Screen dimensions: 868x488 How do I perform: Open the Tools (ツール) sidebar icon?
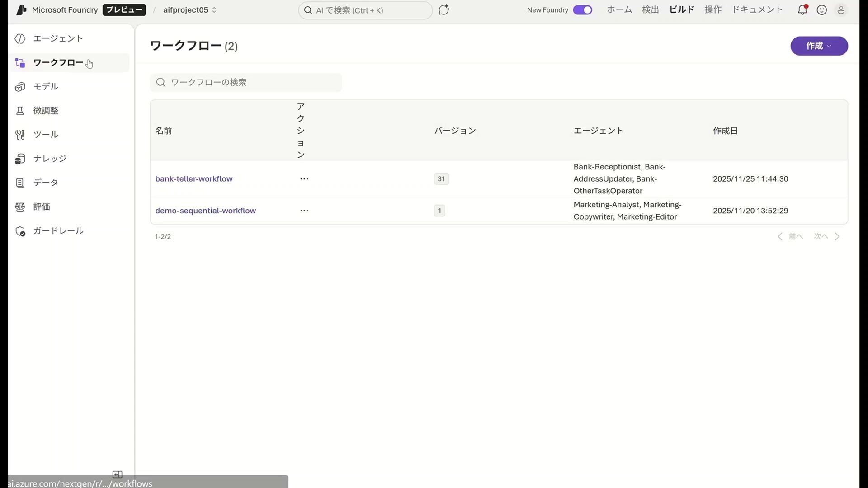(x=20, y=135)
